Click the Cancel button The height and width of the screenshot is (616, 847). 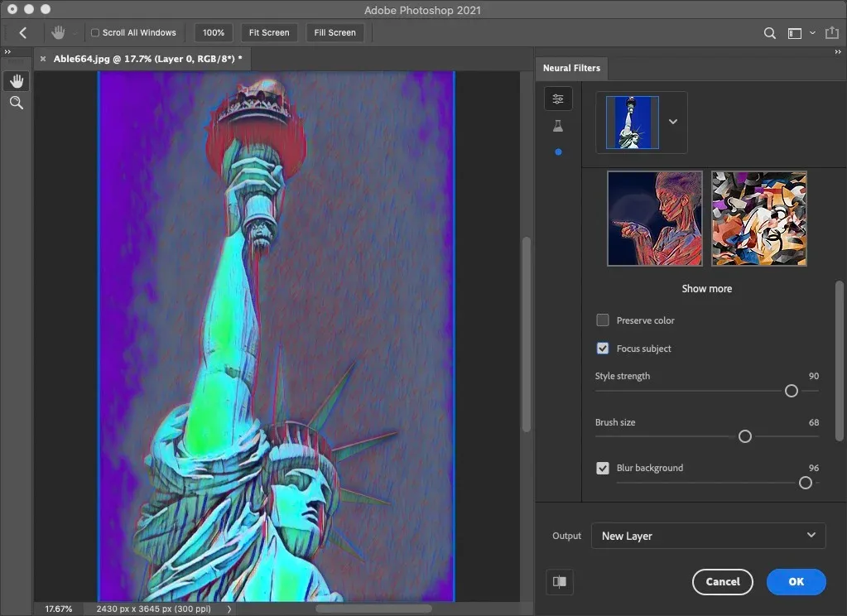(x=723, y=582)
